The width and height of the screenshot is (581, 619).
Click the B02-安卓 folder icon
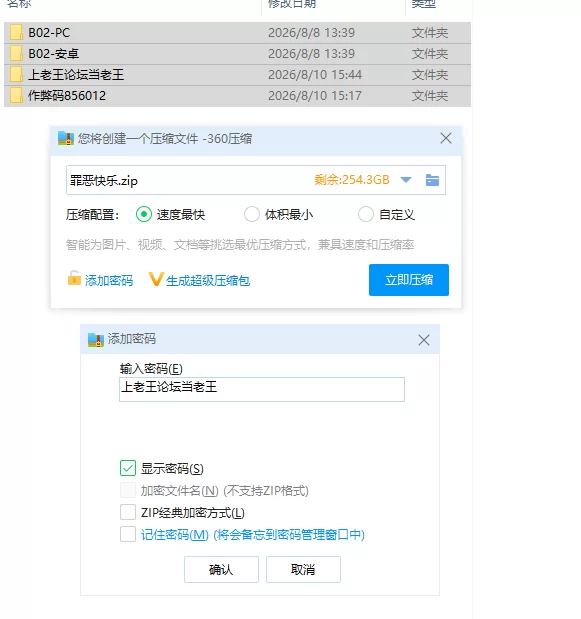pyautogui.click(x=16, y=53)
